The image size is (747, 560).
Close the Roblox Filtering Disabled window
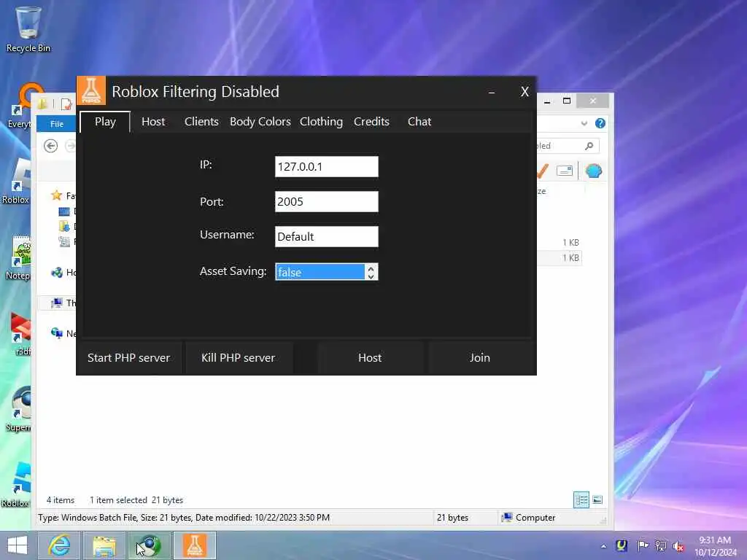pyautogui.click(x=525, y=92)
